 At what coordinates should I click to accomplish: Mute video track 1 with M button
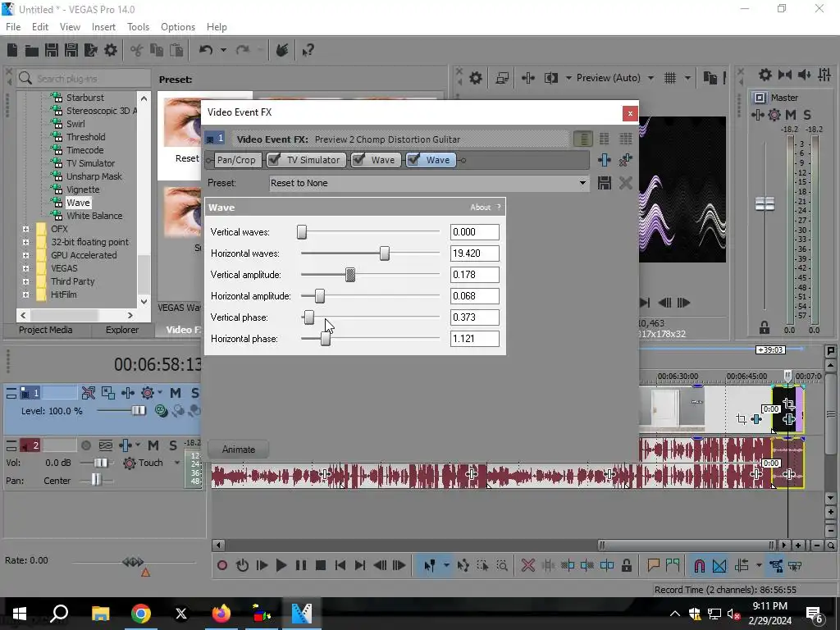coord(176,393)
